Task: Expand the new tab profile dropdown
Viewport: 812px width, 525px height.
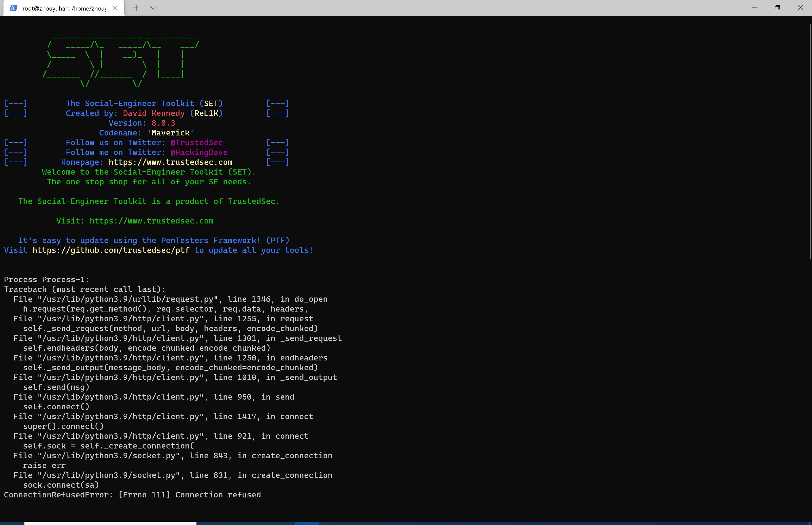Action: pos(153,8)
